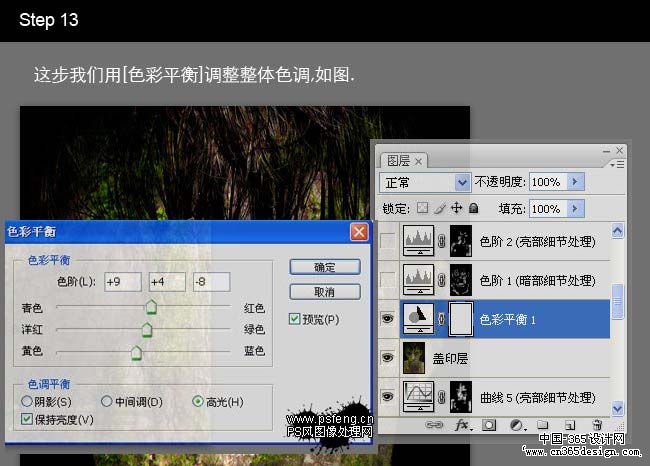Show the 色阶 2 layer visibility box
650x466 pixels.
pos(388,240)
